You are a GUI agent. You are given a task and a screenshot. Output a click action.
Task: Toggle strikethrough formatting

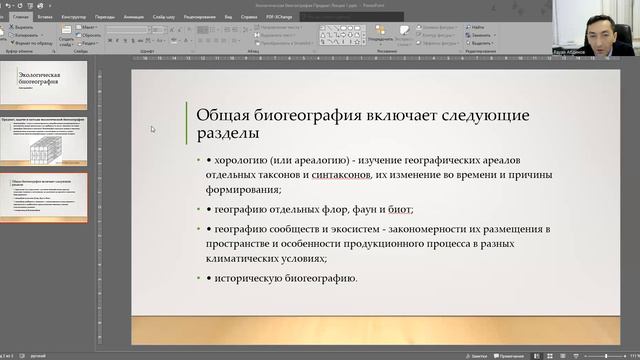(x=140, y=41)
